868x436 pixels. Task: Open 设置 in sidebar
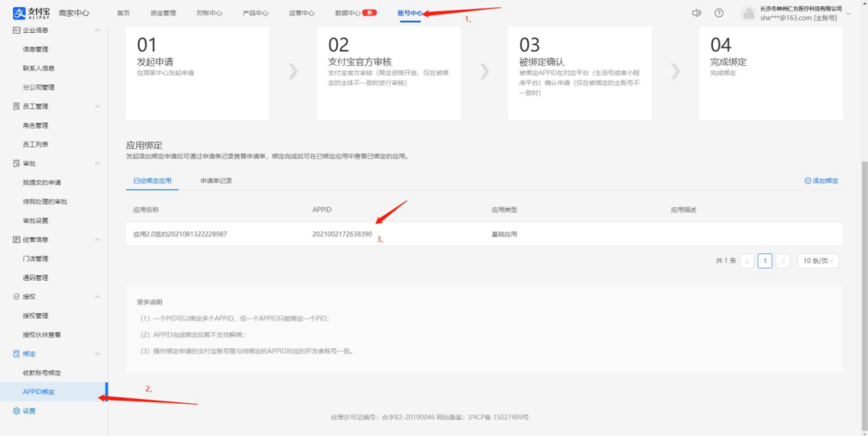click(x=30, y=411)
